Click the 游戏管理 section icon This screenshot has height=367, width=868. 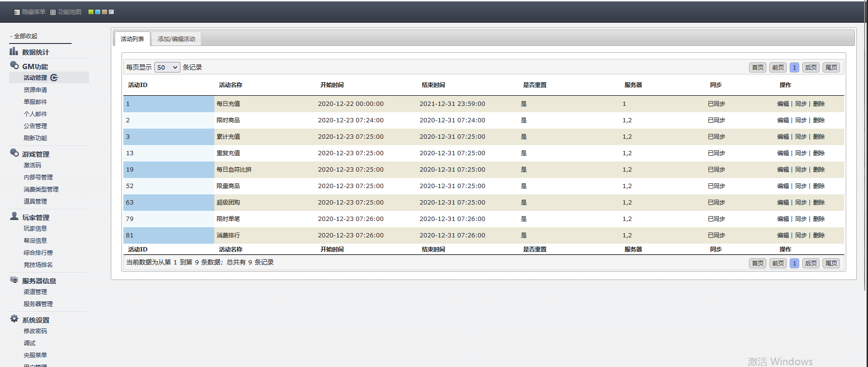[15, 153]
